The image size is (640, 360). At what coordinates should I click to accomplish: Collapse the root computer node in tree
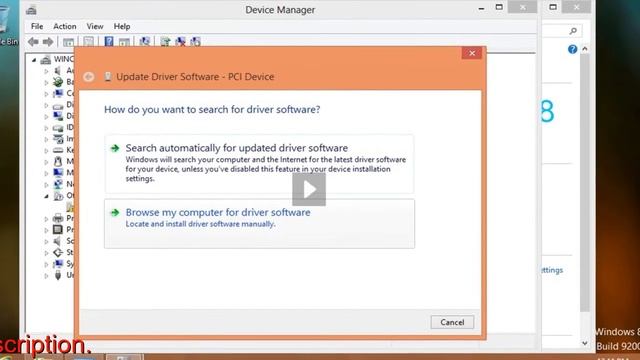coord(34,60)
